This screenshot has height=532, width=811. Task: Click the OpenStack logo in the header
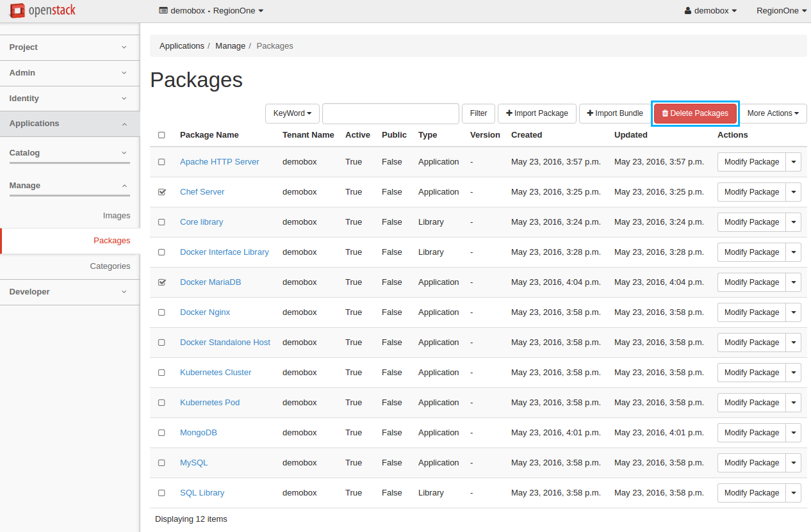(42, 10)
